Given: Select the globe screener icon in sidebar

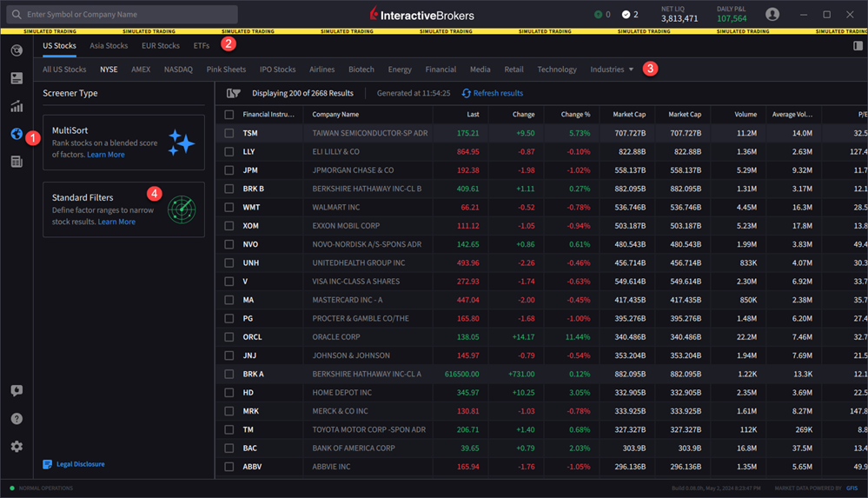Looking at the screenshot, I should (x=17, y=134).
